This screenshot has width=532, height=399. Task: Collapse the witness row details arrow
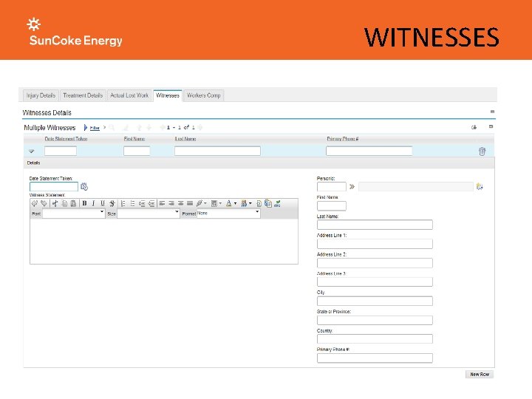coord(32,151)
